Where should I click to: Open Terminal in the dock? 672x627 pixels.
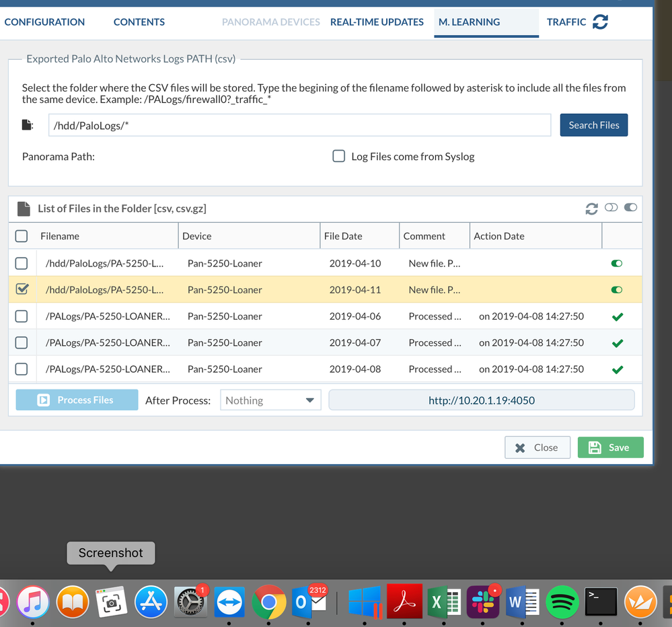pos(601,601)
